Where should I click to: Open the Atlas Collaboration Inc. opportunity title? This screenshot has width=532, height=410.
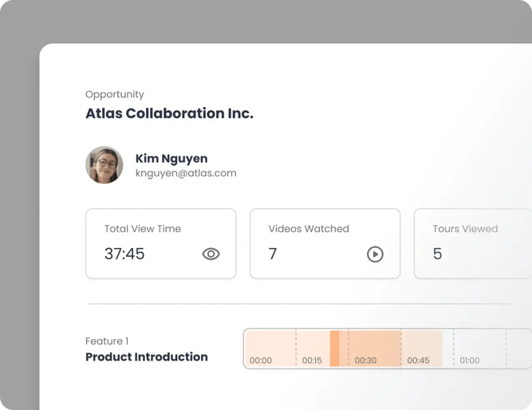(169, 113)
